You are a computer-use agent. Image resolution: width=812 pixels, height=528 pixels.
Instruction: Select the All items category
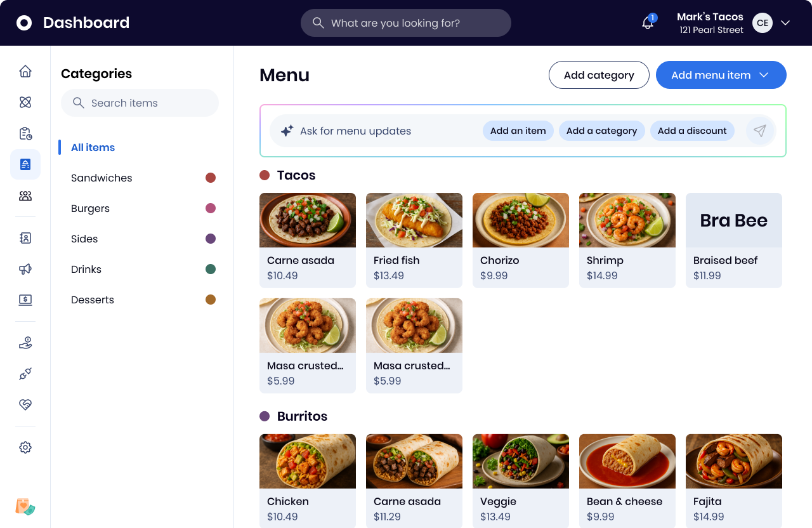point(93,147)
